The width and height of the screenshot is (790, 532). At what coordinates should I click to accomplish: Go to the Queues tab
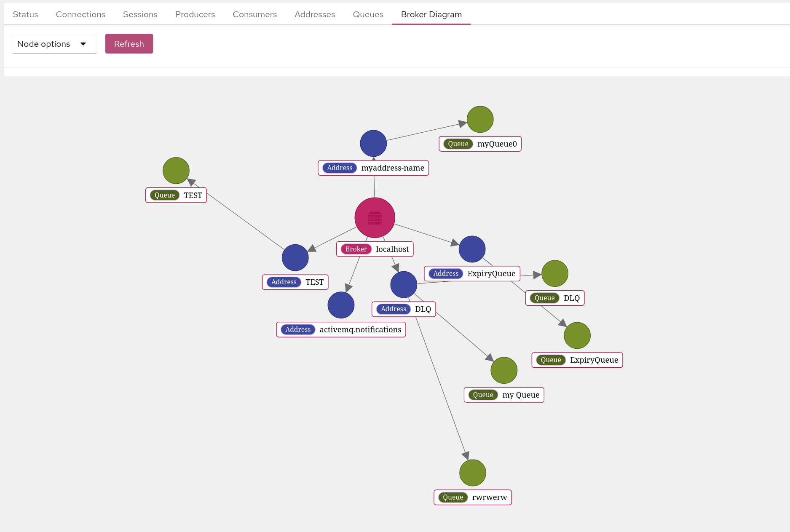[x=368, y=14]
